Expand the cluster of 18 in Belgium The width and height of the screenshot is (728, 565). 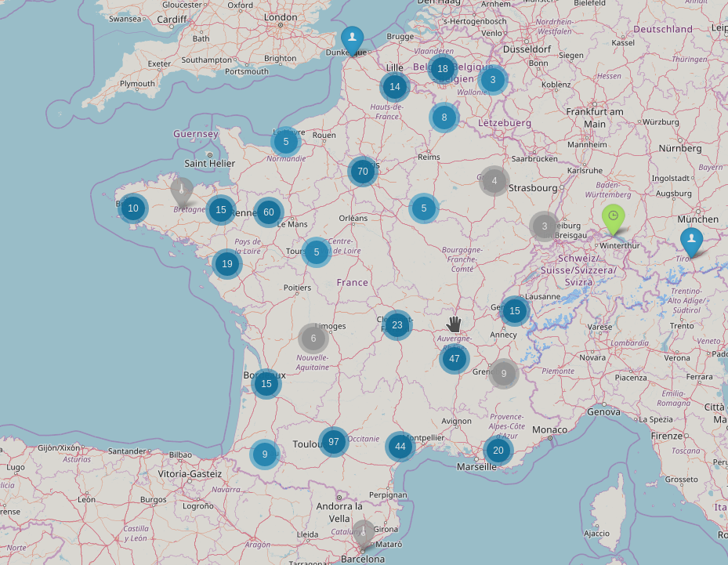tap(443, 69)
